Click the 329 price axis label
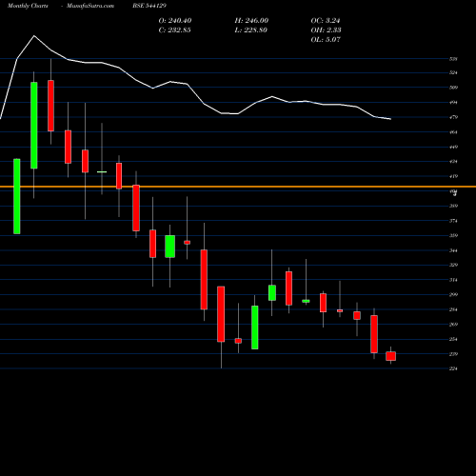This screenshot has width=476, height=476. (453, 265)
